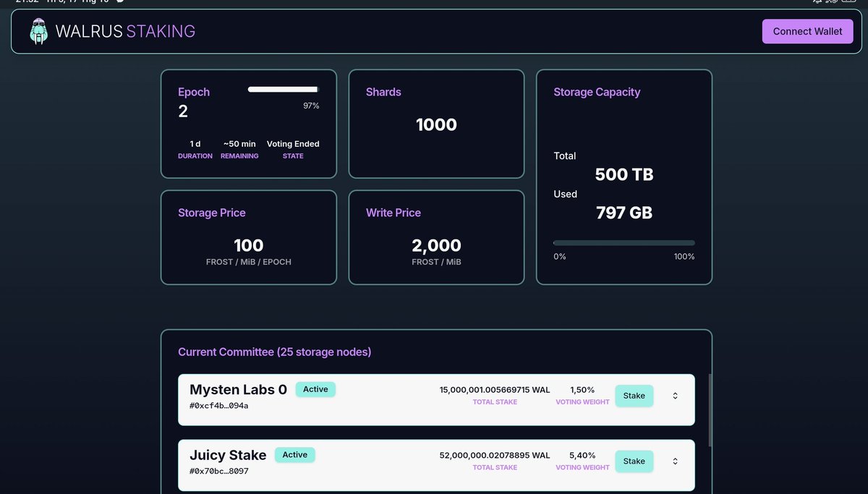Click node address #0xcf4b…094a
The width and height of the screenshot is (868, 494).
218,406
